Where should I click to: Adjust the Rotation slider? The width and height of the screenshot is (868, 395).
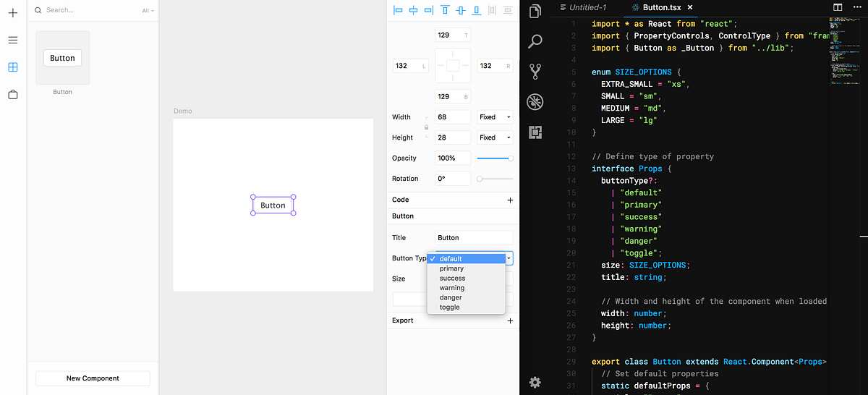click(x=495, y=179)
